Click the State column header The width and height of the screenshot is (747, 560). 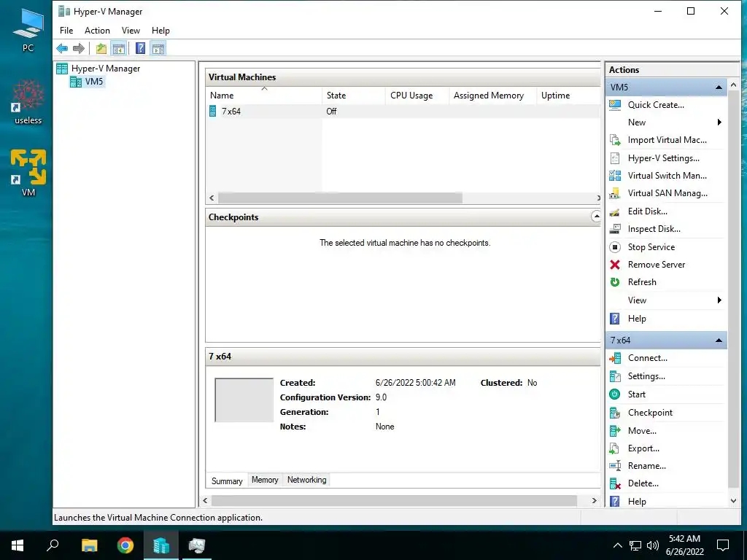coord(354,96)
